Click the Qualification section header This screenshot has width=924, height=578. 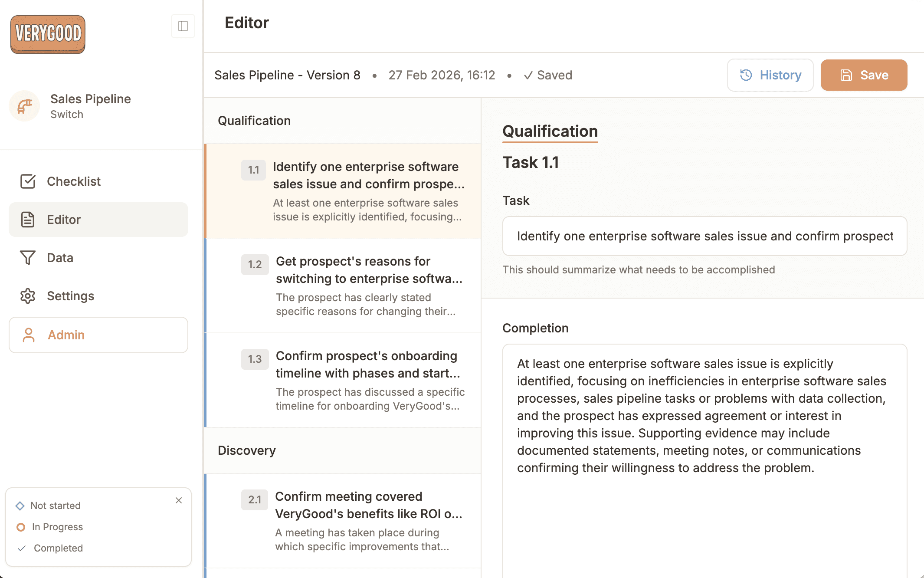[x=254, y=121]
